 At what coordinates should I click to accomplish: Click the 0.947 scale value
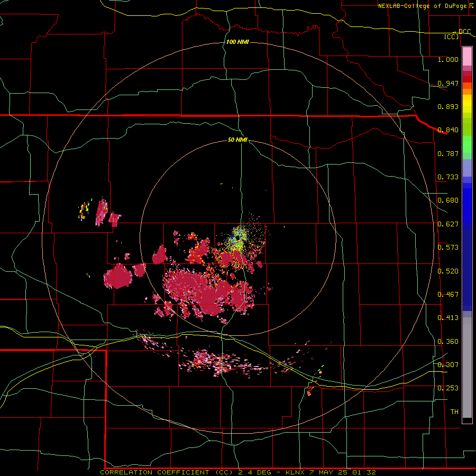[x=448, y=83]
